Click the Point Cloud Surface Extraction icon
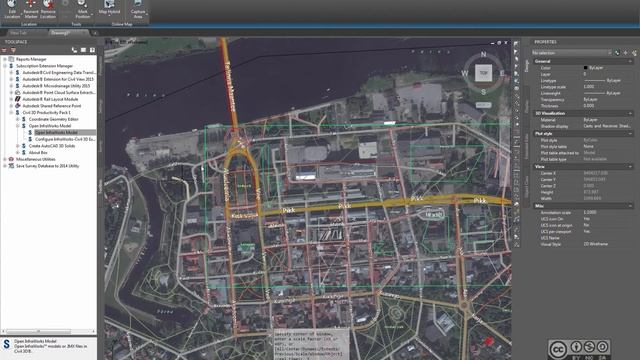Viewport: 640px width, 360px height. click(x=18, y=93)
